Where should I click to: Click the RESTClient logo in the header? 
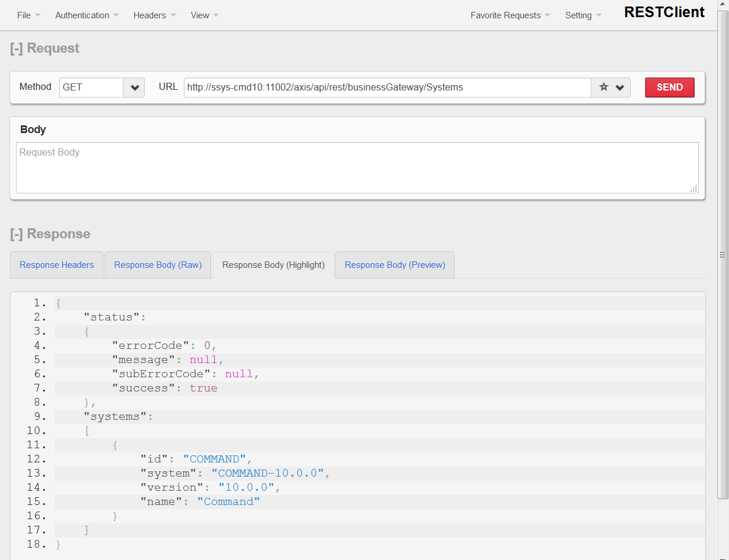663,12
